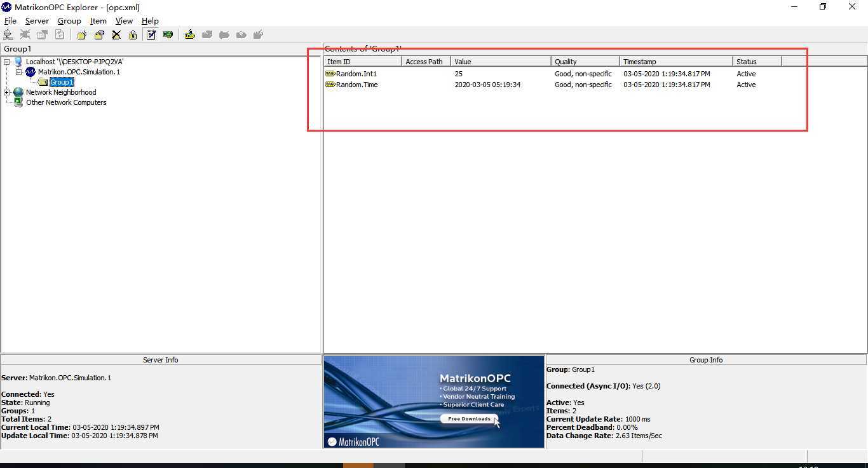Image resolution: width=868 pixels, height=468 pixels.
Task: Click the Status column header
Action: click(x=757, y=62)
